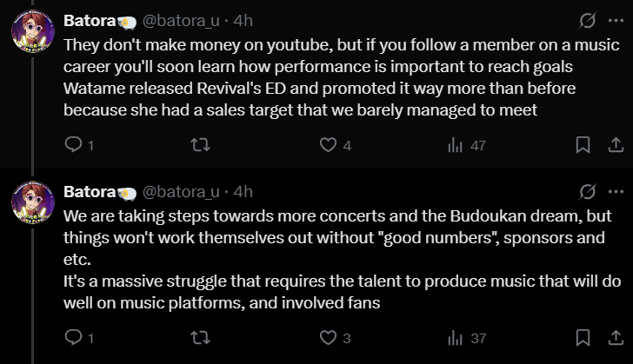Bookmark the Budoukan dream tweet

583,337
